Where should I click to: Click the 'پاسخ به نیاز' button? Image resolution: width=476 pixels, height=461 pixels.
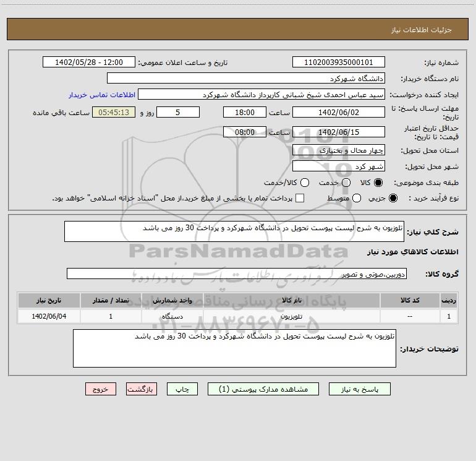click(x=359, y=389)
